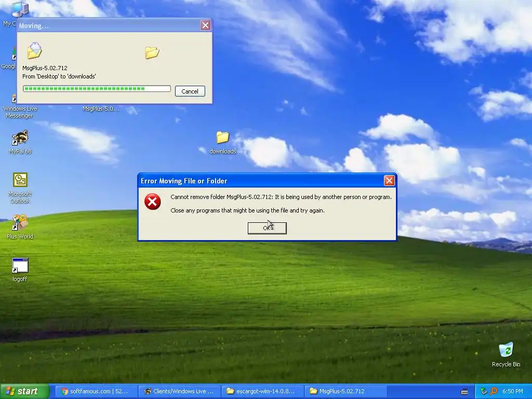Close the Error Moving File dialog

[389, 180]
